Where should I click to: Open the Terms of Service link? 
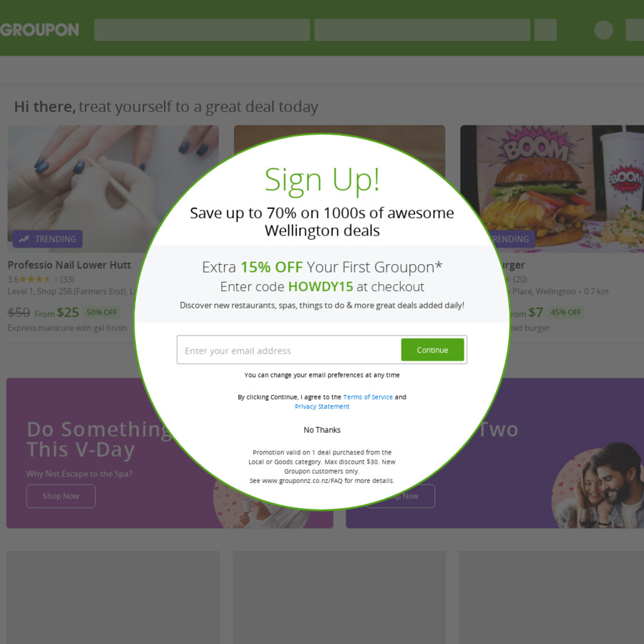point(368,396)
